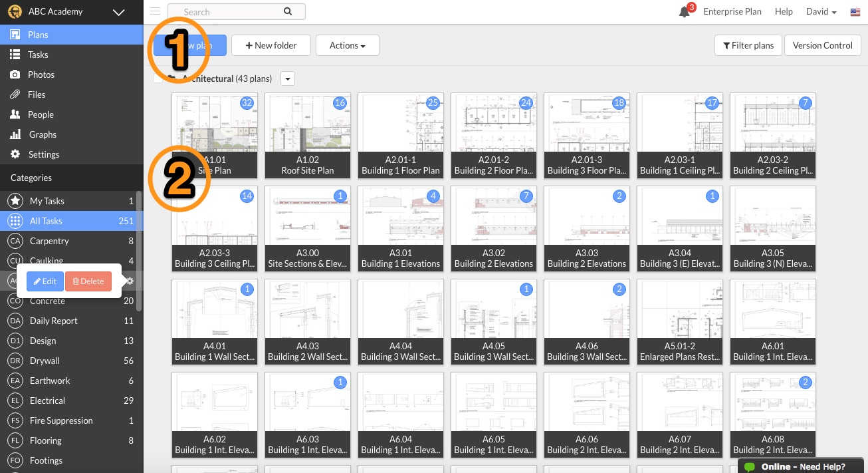Open the A3.01 Building 1 Elevations thumbnail

tap(401, 229)
